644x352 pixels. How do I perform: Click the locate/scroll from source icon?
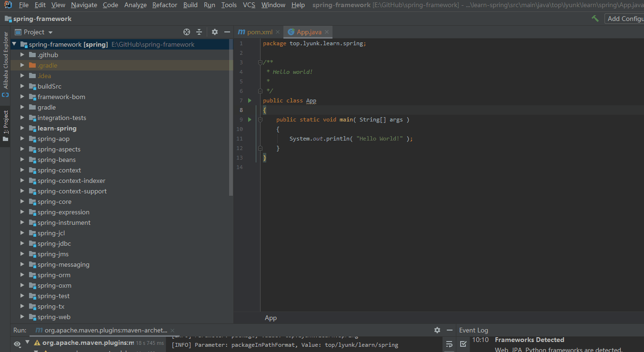(x=187, y=32)
